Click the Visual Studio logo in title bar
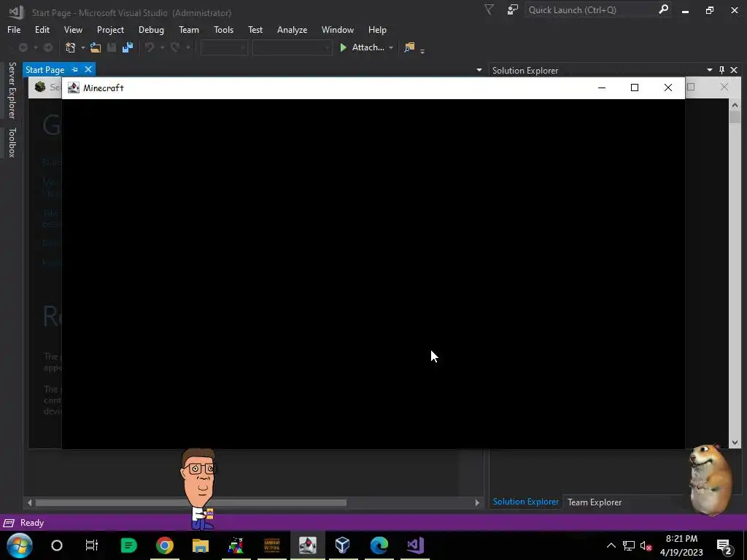 click(16, 12)
